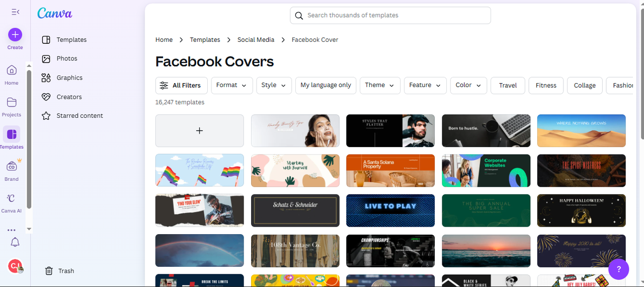Open the Trash folder

59,271
